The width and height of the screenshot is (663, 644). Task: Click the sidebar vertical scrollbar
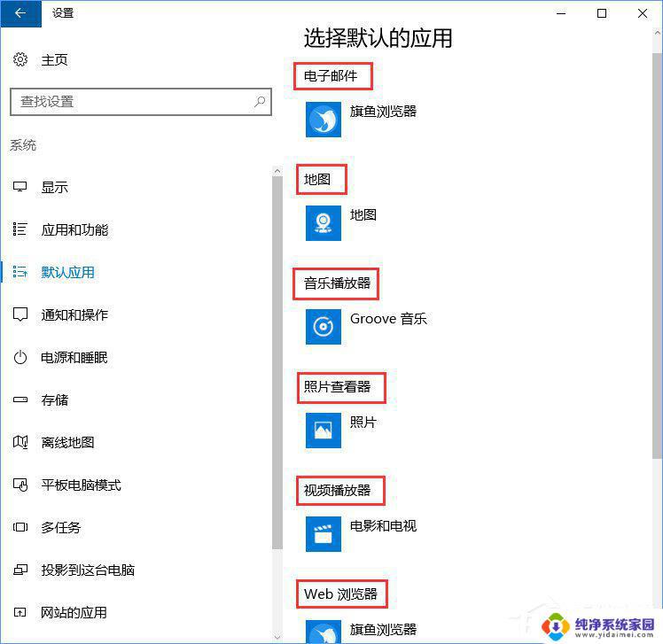277,354
